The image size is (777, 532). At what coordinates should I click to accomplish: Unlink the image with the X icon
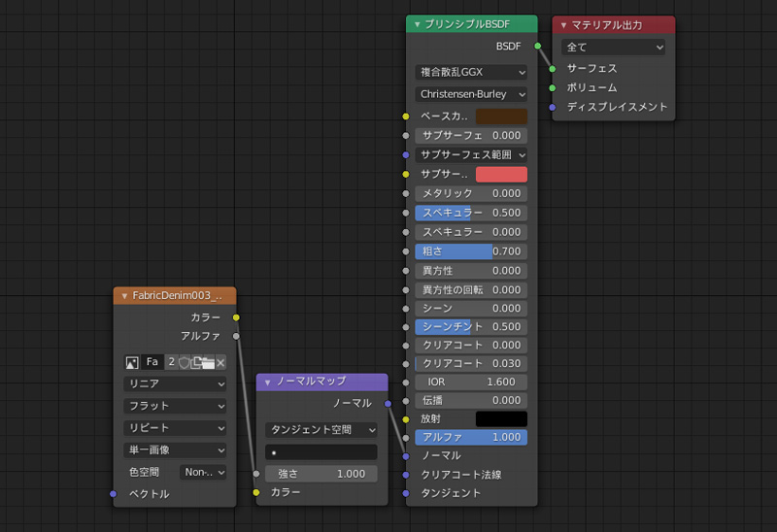pos(220,362)
